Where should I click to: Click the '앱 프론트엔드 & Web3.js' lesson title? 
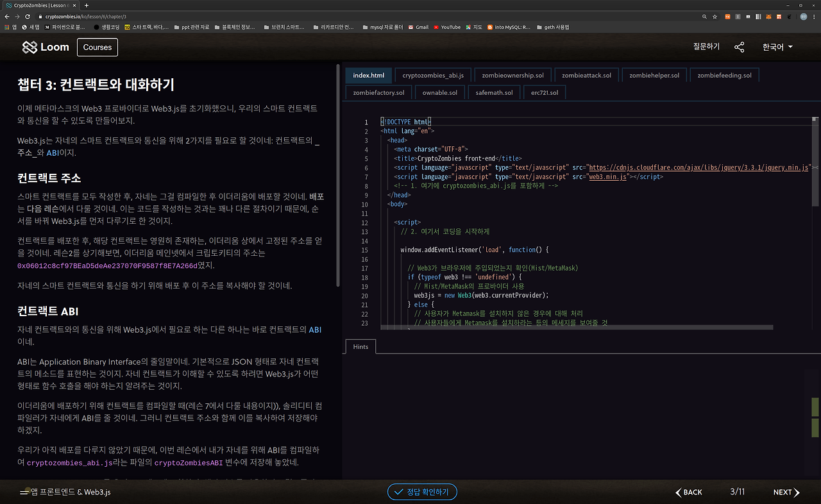point(71,492)
